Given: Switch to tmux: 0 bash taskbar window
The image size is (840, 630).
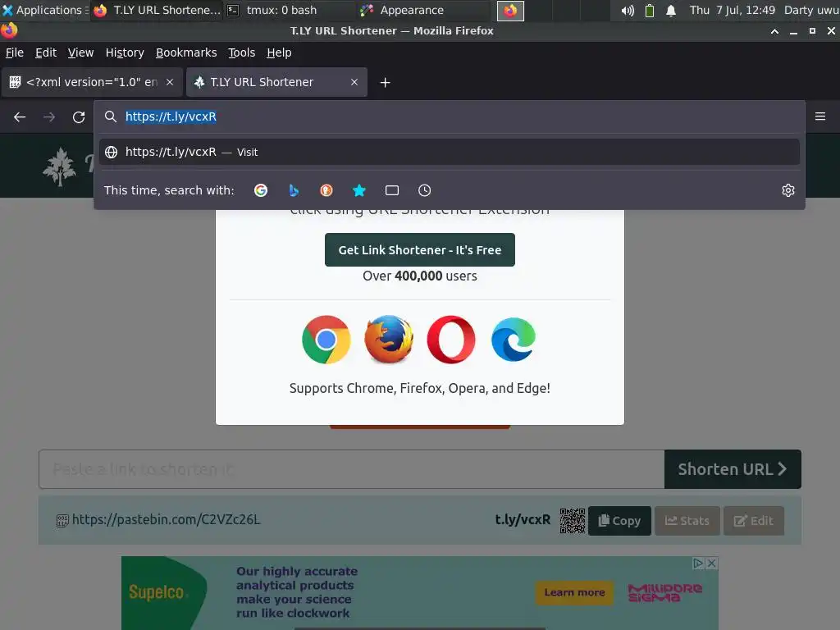Looking at the screenshot, I should 288,10.
